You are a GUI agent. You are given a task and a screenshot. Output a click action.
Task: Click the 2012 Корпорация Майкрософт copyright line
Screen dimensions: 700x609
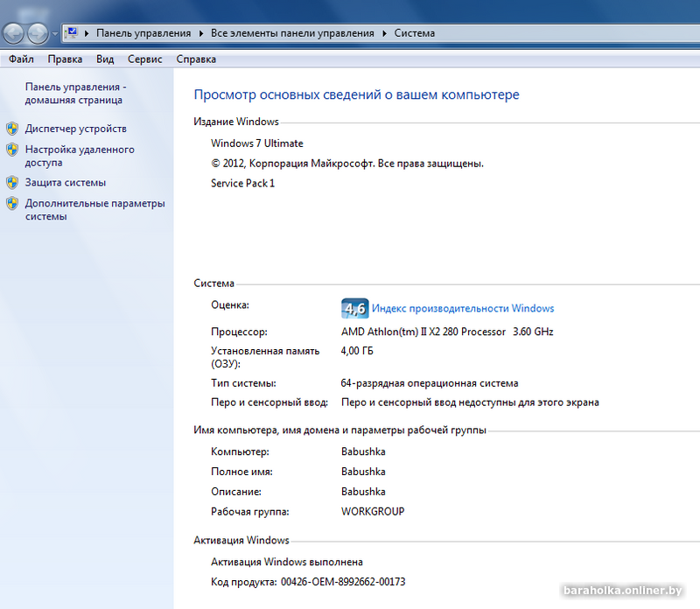(x=347, y=164)
